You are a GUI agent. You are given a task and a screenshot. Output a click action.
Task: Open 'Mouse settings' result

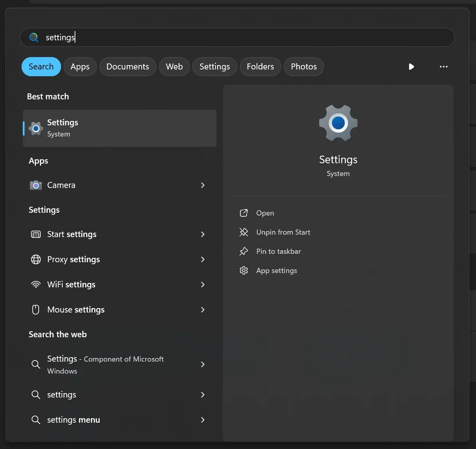(120, 310)
